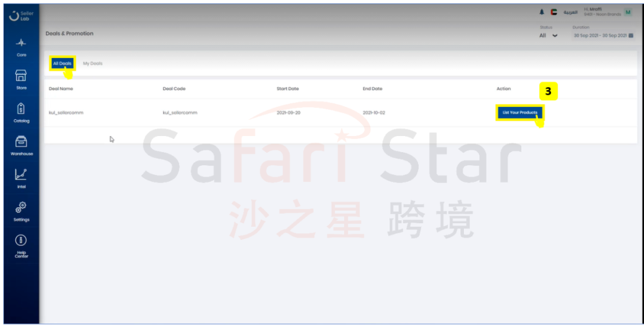
Task: Click the Seller Lab logo
Action: (21, 16)
